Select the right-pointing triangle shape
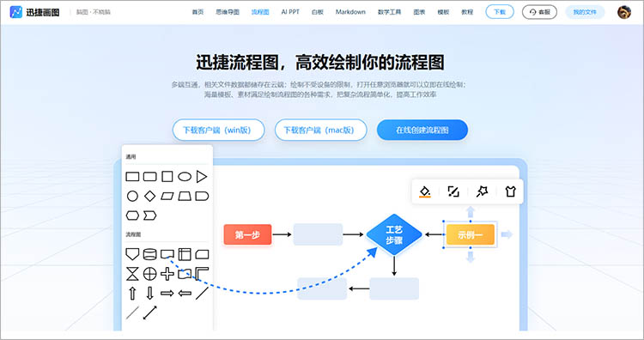The image size is (644, 340). (x=202, y=177)
